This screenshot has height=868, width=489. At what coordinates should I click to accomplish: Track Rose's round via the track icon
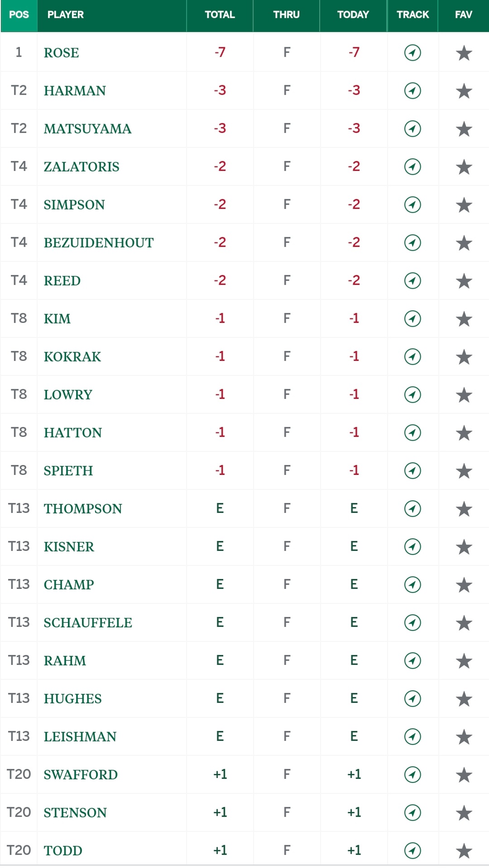click(x=412, y=52)
